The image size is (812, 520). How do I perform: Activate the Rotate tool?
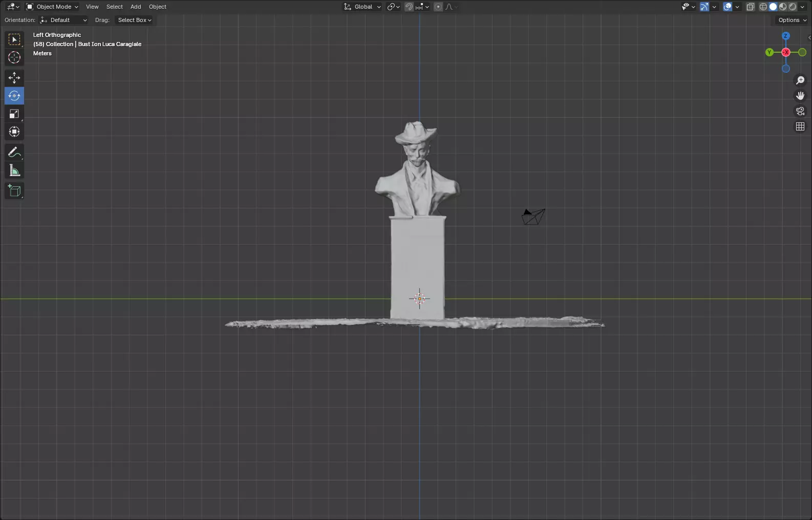point(14,96)
